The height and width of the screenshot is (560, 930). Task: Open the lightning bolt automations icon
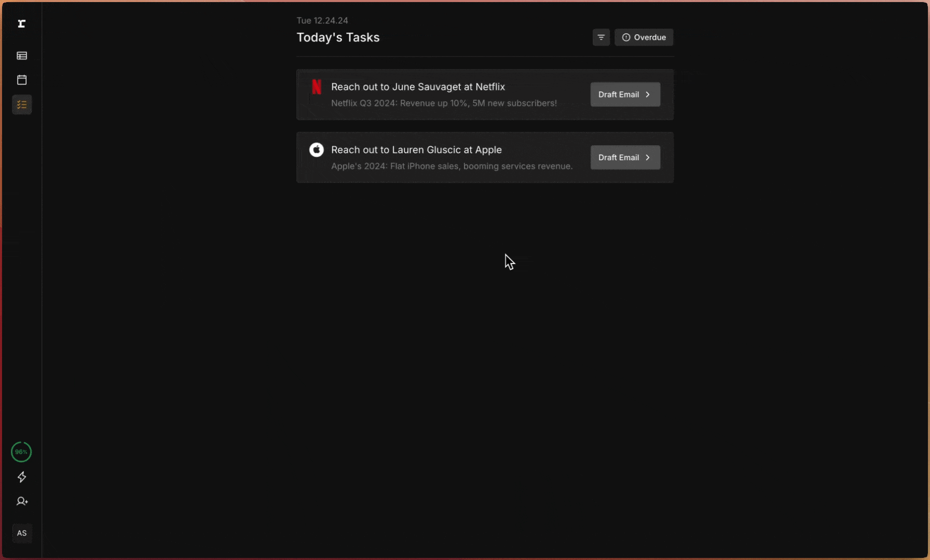click(22, 477)
